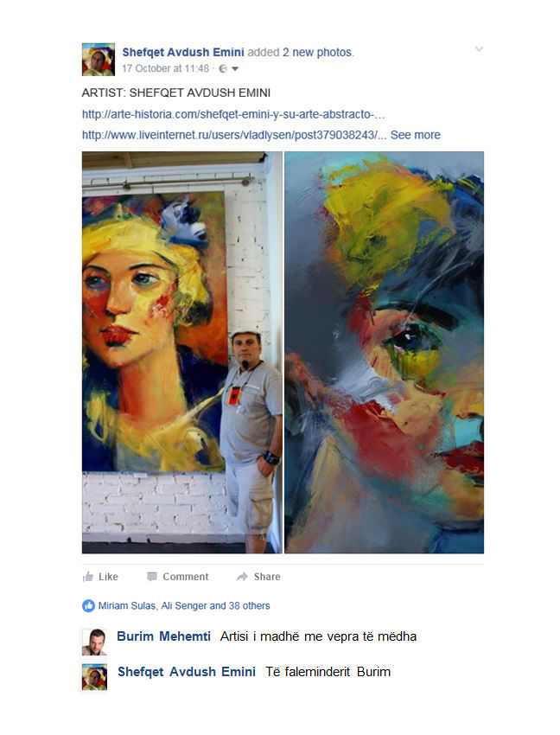
Task: View the photo of the artist beside his painting
Action: tap(182, 353)
